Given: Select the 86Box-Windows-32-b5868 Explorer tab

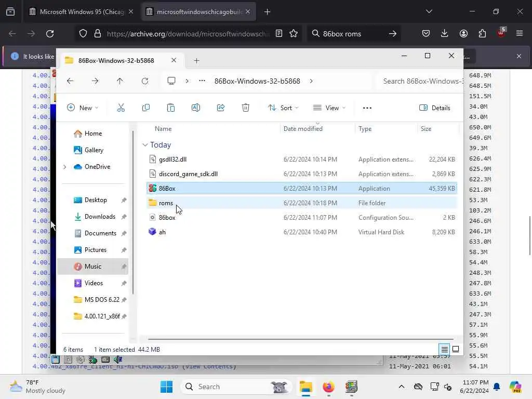Looking at the screenshot, I should coord(116,60).
